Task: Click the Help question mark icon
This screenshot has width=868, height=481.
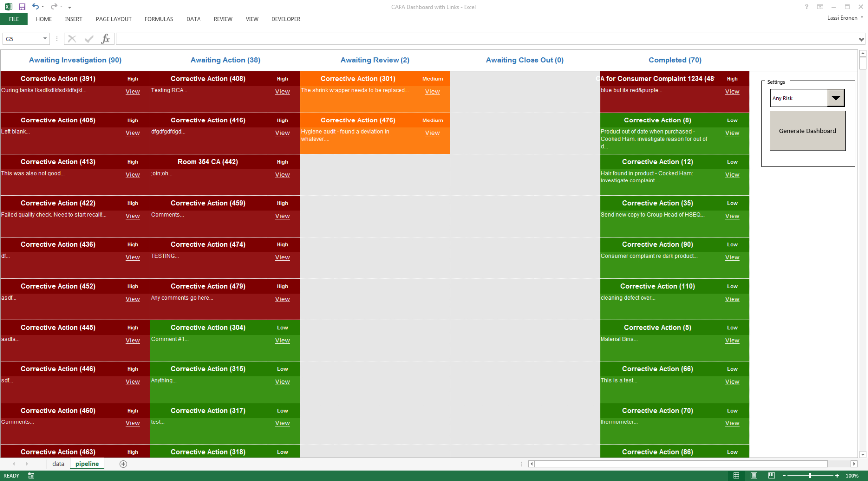Action: (x=806, y=7)
